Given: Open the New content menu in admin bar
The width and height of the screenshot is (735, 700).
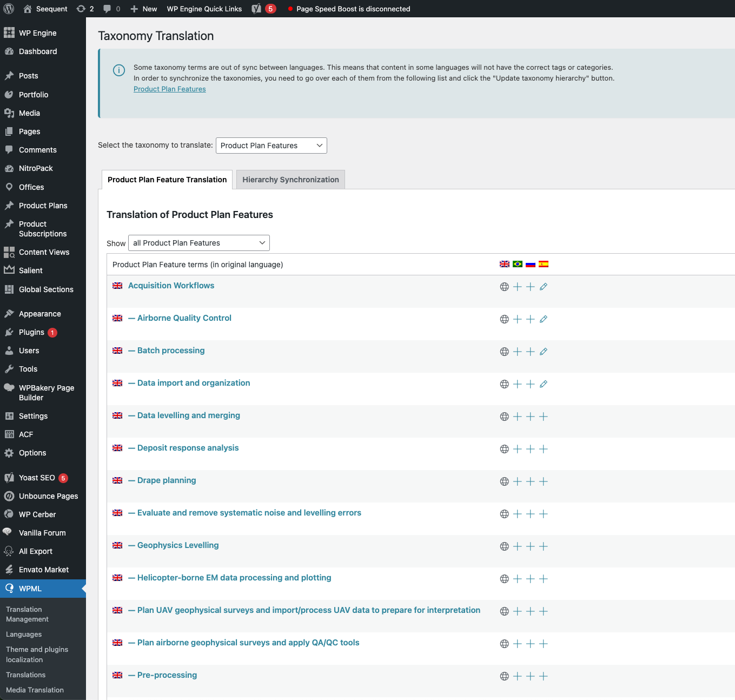Looking at the screenshot, I should [144, 9].
